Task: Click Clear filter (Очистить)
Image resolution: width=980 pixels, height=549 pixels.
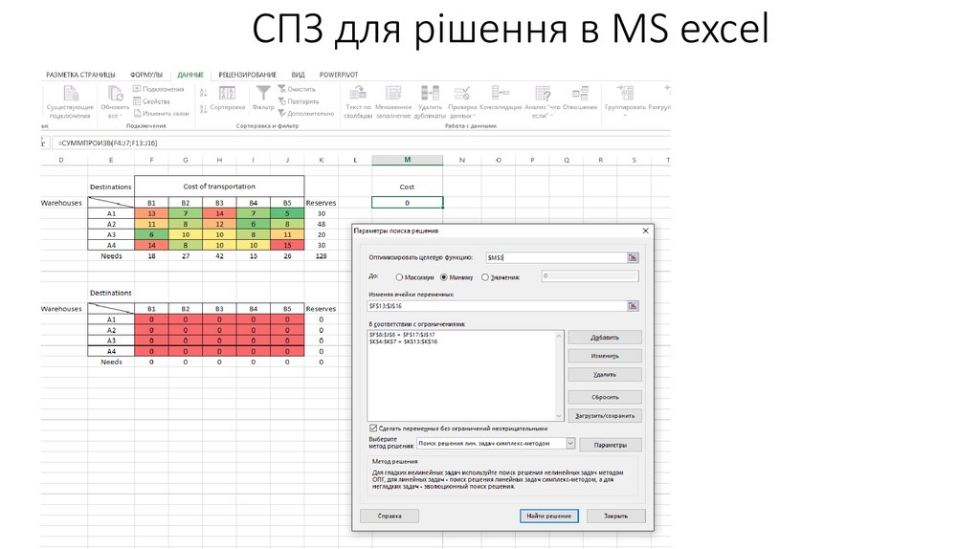Action: 297,89
